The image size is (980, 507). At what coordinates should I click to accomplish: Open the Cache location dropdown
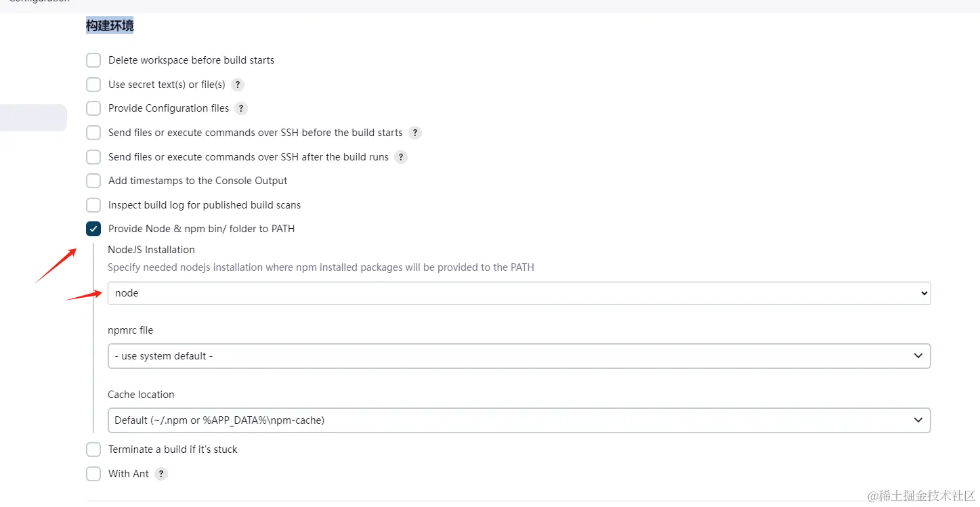pyautogui.click(x=519, y=420)
